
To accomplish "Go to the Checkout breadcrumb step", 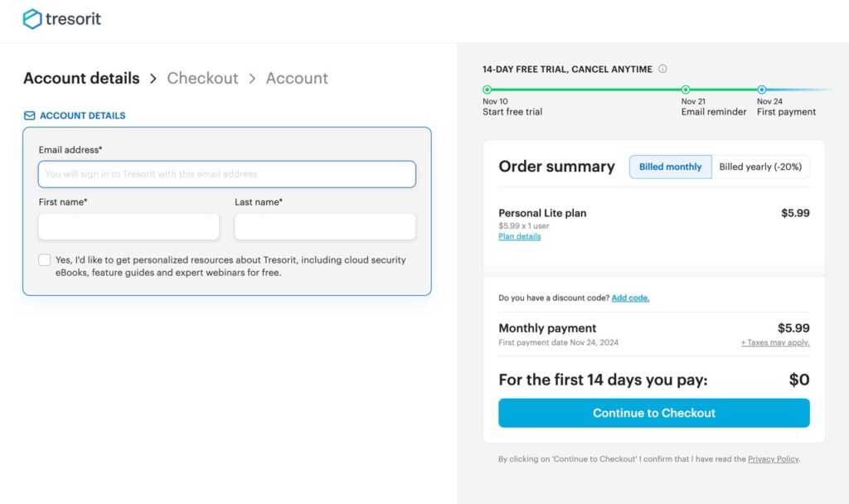I will (x=202, y=78).
